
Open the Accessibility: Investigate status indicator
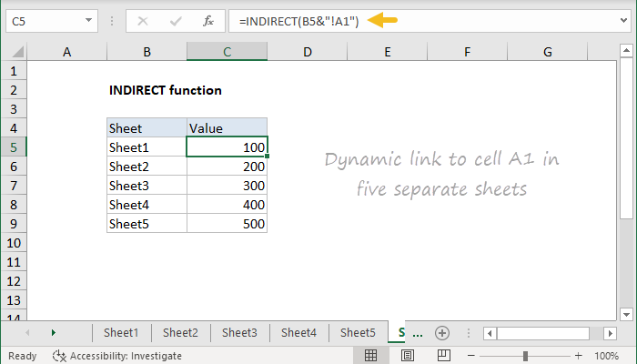117,356
